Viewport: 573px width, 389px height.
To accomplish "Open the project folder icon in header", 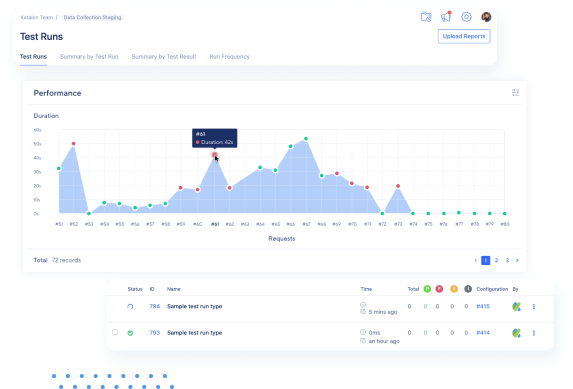I will click(426, 17).
